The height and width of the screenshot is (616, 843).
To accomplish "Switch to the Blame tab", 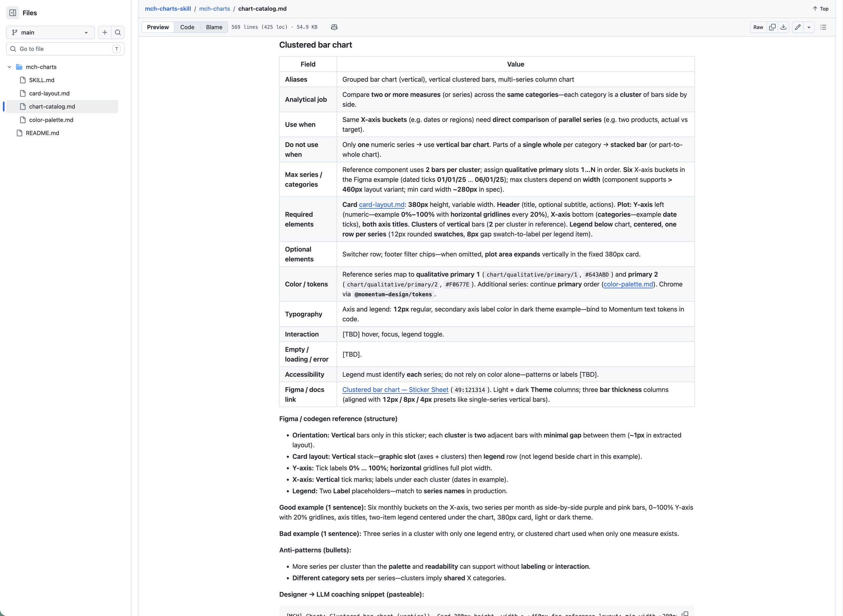I will (x=214, y=27).
